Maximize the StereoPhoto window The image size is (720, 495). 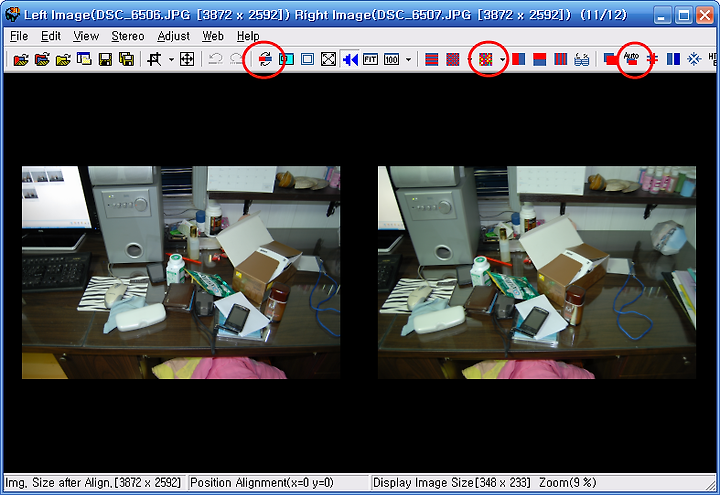[x=683, y=16]
